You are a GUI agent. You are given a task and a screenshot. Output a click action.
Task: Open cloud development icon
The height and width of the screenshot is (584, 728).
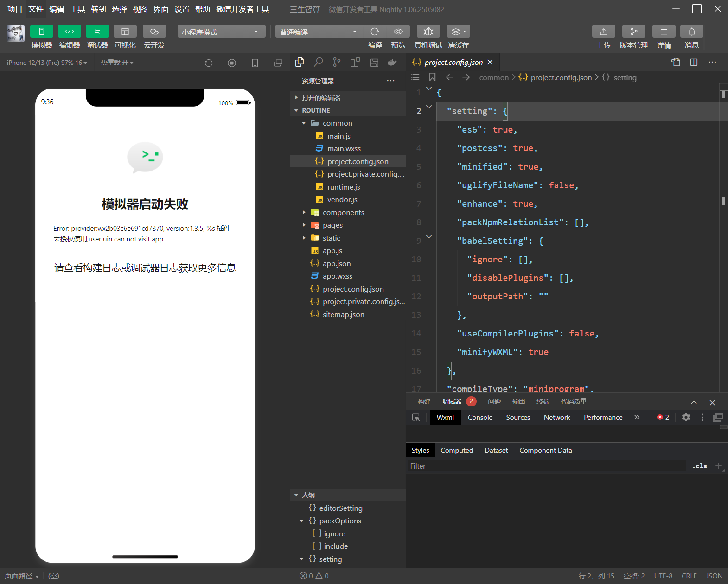154,32
